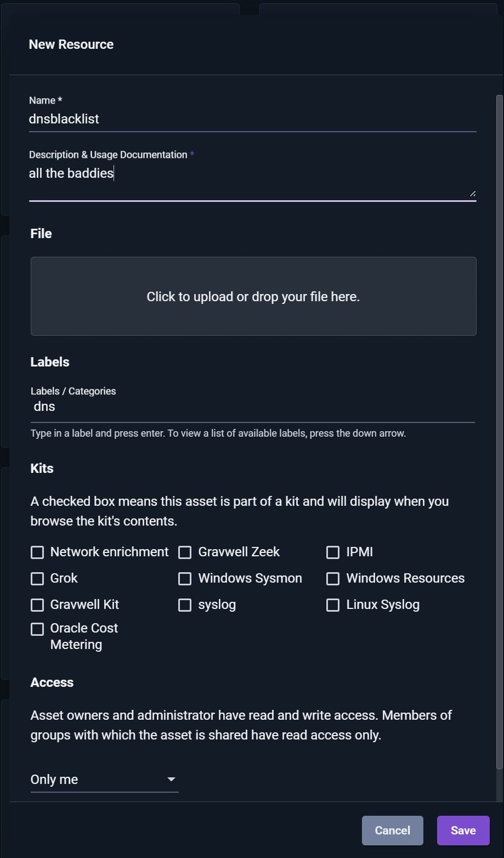Select the Grok kit checkbox

(x=37, y=579)
